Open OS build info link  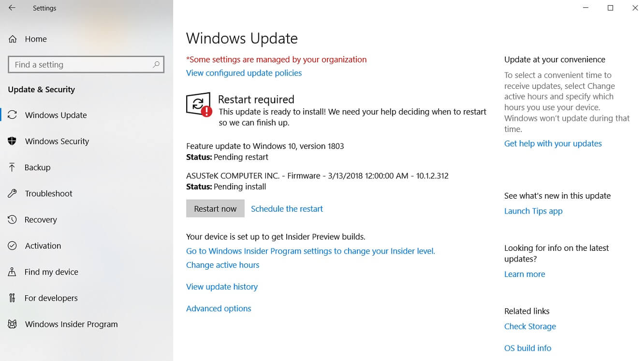527,348
